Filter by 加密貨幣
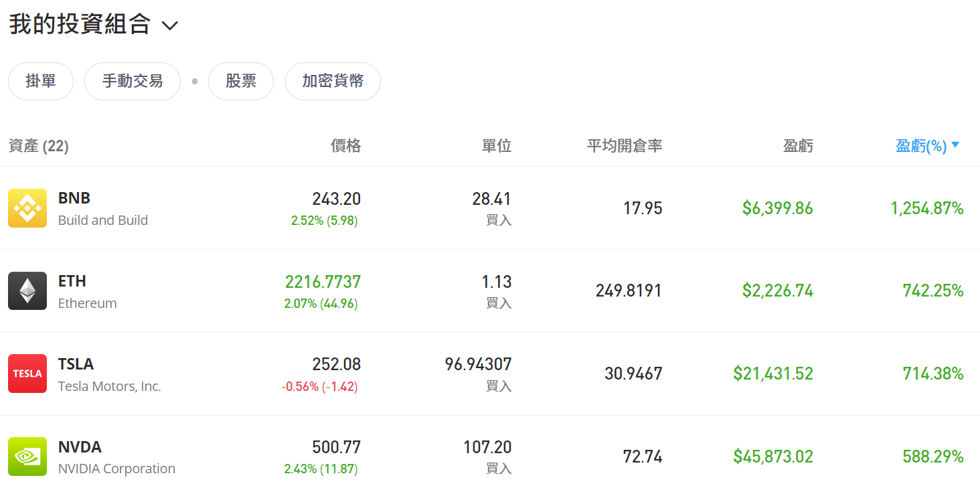The width and height of the screenshot is (980, 494). [333, 82]
